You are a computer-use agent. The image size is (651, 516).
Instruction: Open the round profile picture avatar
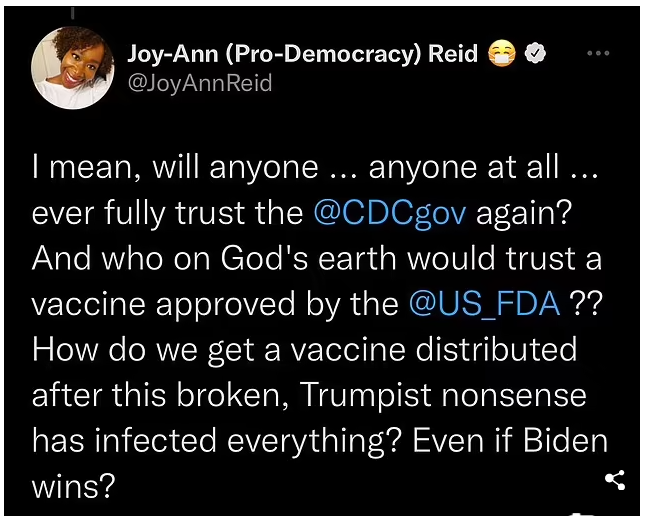click(73, 68)
